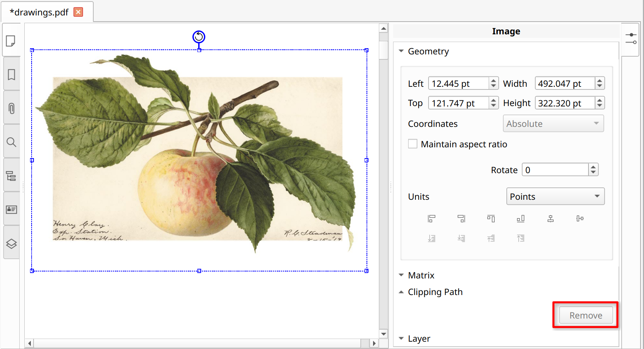The image size is (644, 349).
Task: Enable Maintain aspect ratio checkbox
Action: click(x=413, y=144)
